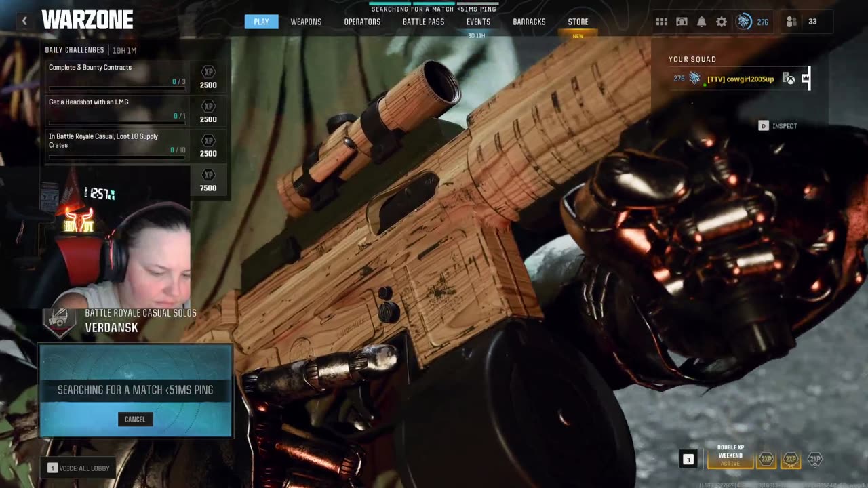Screen dimensions: 868x488
Task: Open the Events tab
Action: click(x=478, y=22)
